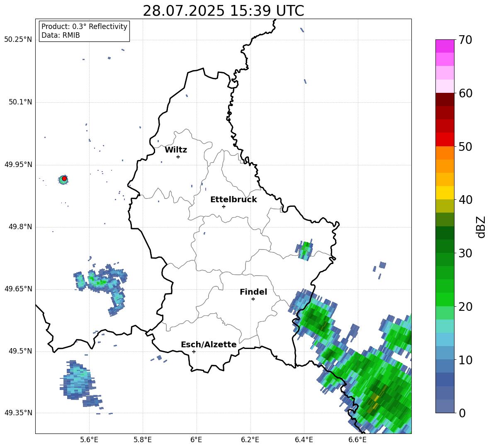Click the cross marker under Ettelbruck

pos(224,206)
